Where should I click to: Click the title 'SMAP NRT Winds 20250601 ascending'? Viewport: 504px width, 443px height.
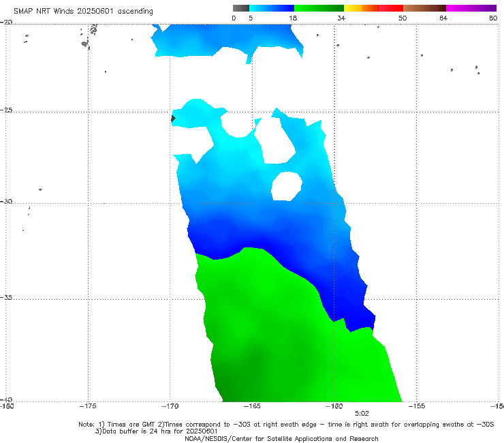pyautogui.click(x=83, y=11)
